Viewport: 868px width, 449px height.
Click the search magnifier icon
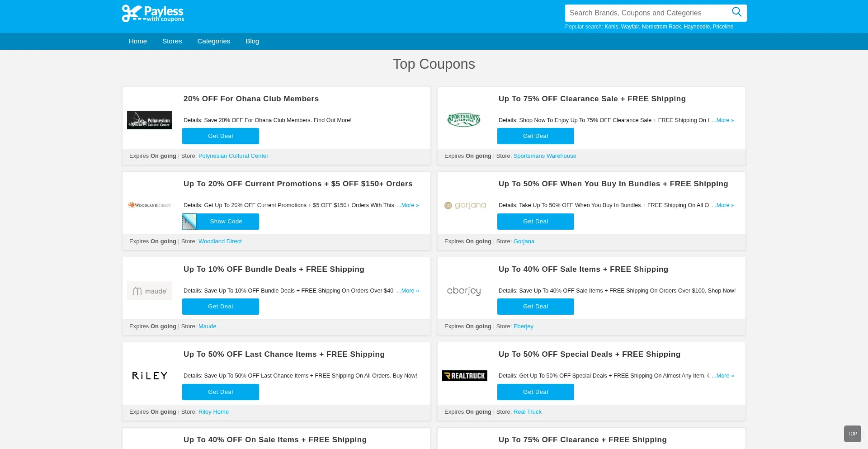[x=737, y=12]
